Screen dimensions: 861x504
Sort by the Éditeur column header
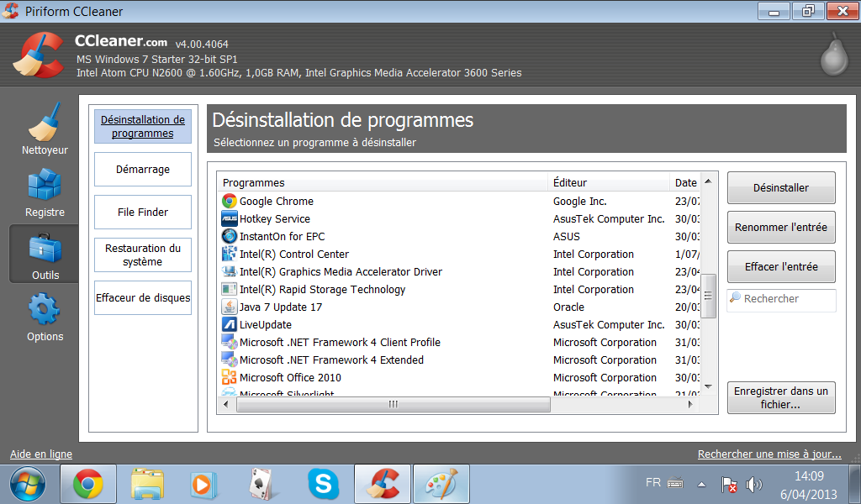pyautogui.click(x=609, y=182)
